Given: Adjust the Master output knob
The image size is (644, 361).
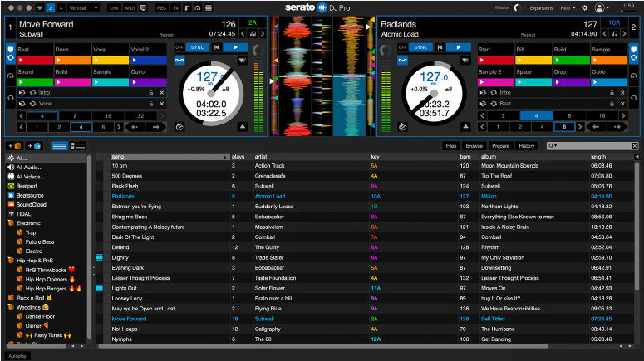Looking at the screenshot, I should [518, 7].
